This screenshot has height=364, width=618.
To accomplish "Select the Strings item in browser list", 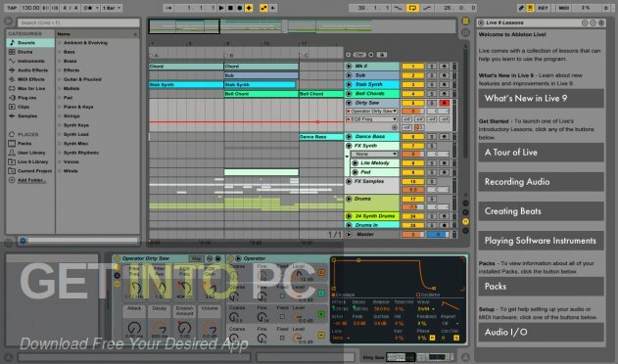I will click(71, 115).
